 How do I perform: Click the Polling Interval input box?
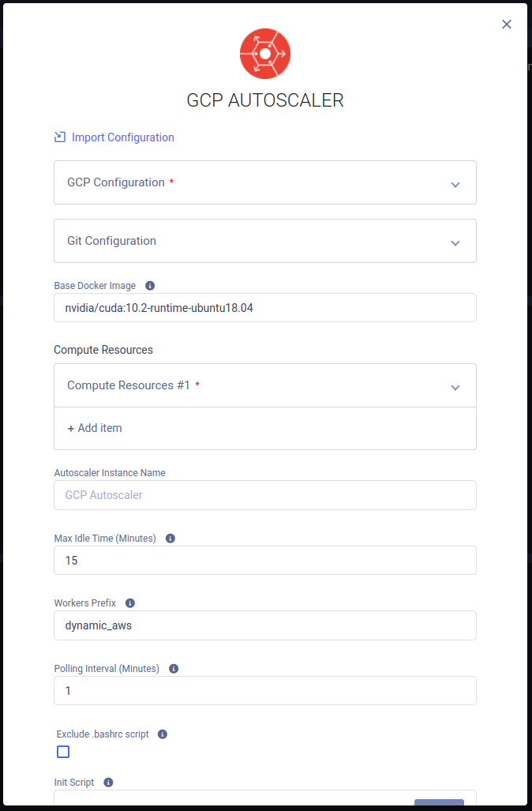265,691
